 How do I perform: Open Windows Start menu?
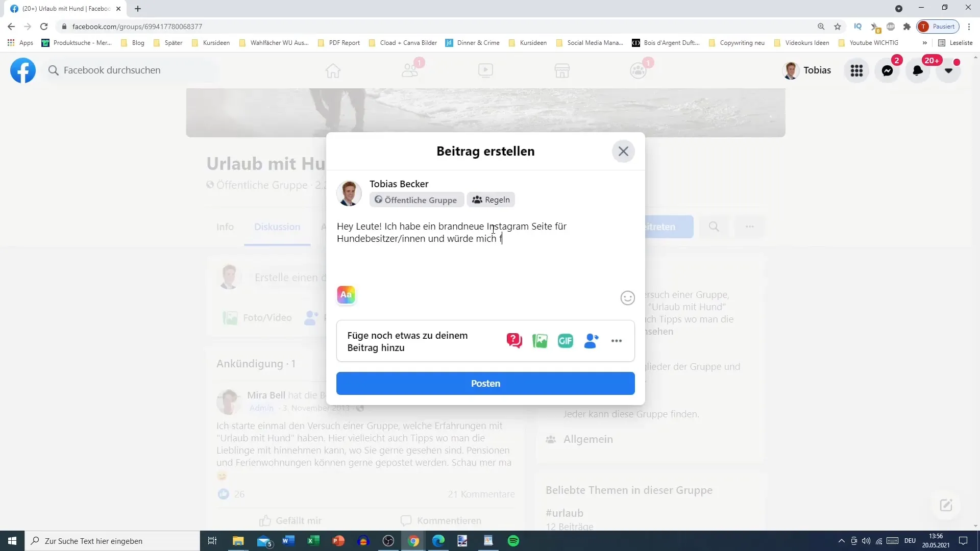coord(12,541)
